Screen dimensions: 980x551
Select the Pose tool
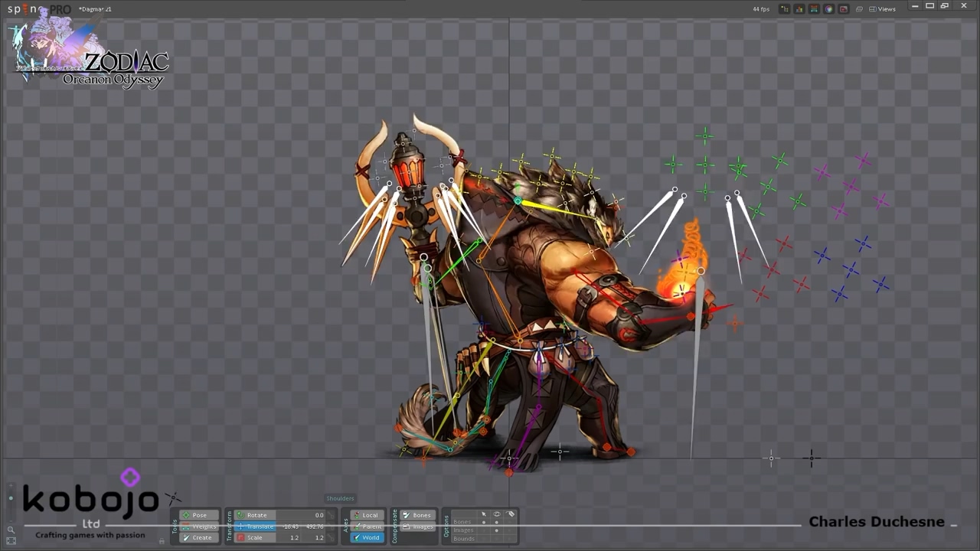[199, 515]
